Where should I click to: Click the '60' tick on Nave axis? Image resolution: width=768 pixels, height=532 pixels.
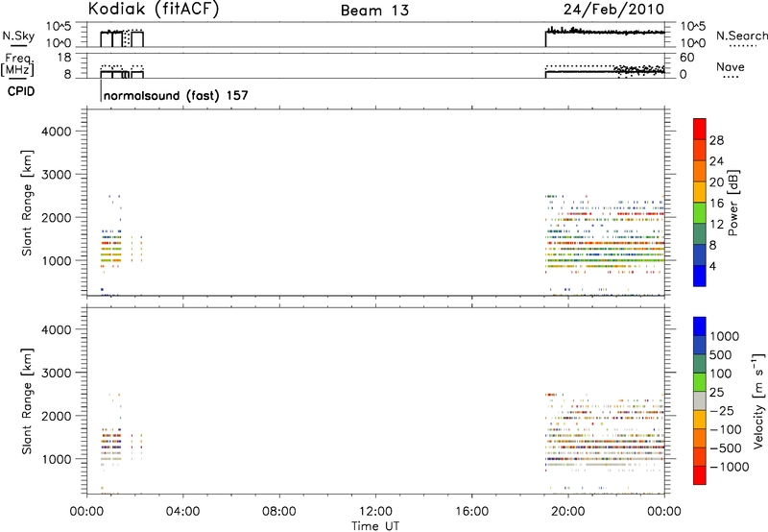(x=686, y=58)
